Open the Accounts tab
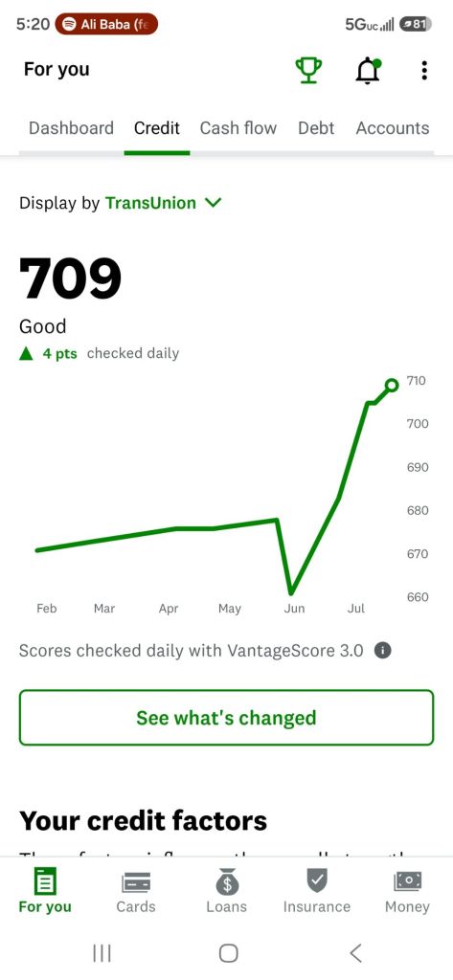Viewport: 453px width, 980px height. (x=393, y=128)
